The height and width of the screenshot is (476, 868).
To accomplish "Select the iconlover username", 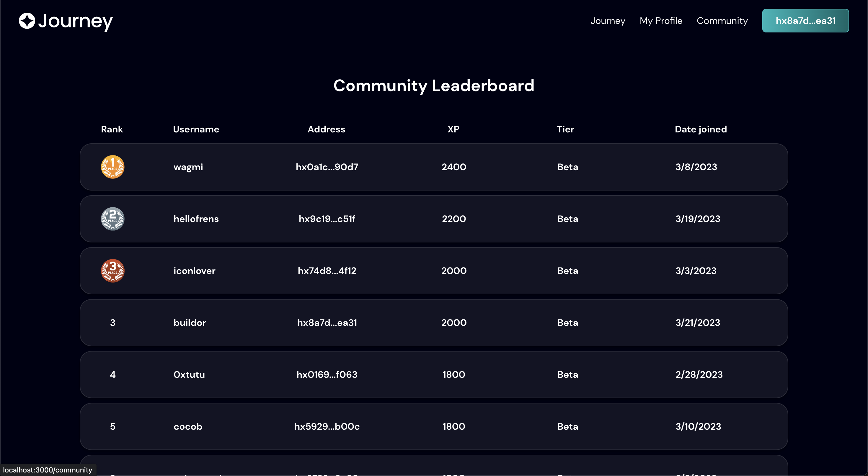I will tap(195, 271).
